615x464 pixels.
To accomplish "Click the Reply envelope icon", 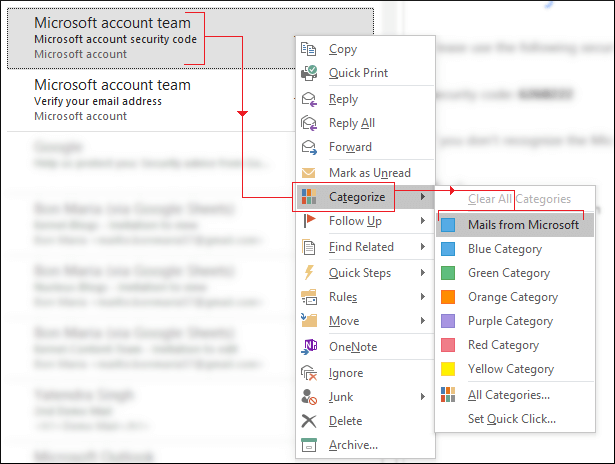I will tap(309, 99).
